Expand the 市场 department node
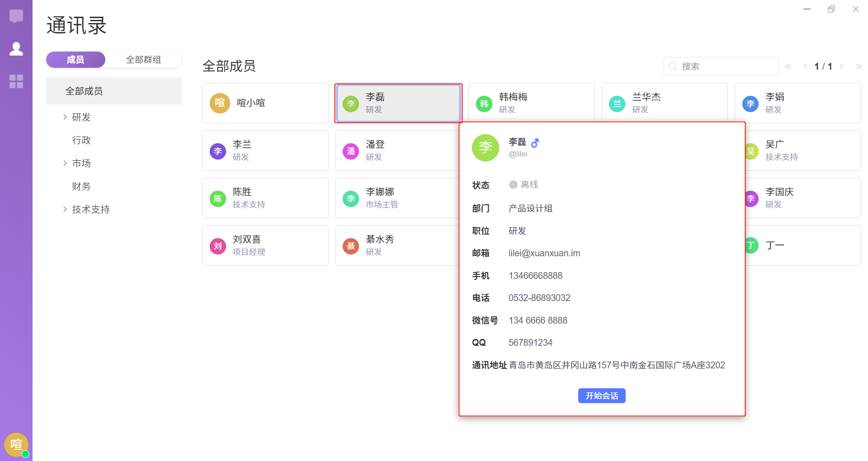The height and width of the screenshot is (461, 868). [x=65, y=163]
